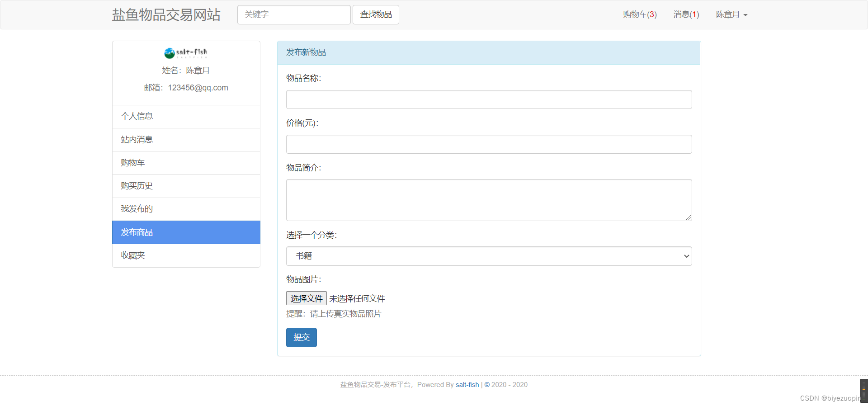
Task: Open 消息(1) in the top navbar
Action: pos(686,14)
